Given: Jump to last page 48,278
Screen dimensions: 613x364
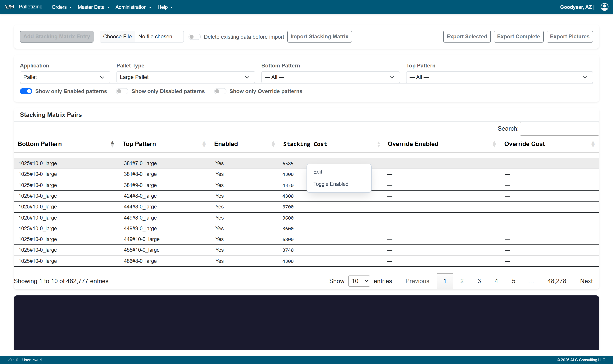Looking at the screenshot, I should tap(557, 281).
